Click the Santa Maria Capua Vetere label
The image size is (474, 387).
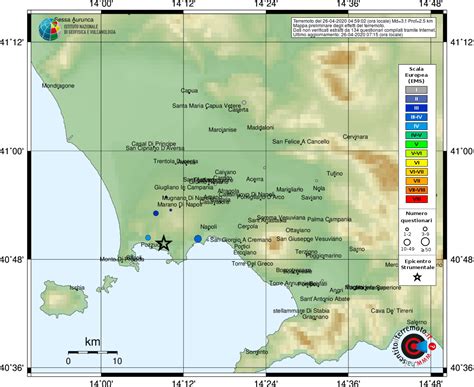tap(206, 106)
